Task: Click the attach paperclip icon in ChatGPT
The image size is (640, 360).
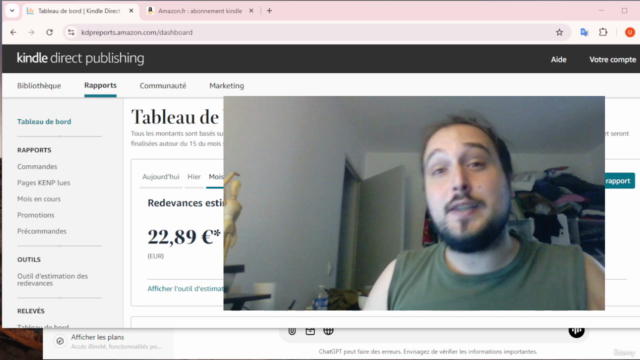Action: point(292,331)
